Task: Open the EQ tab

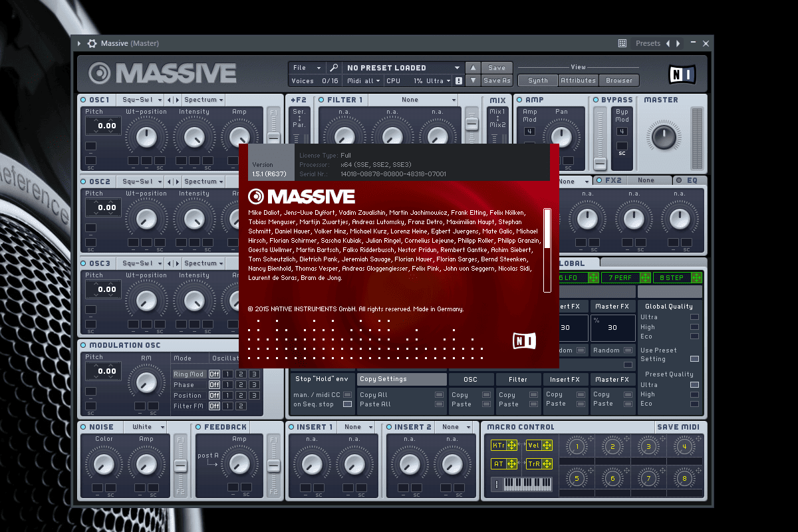Action: 689,180
